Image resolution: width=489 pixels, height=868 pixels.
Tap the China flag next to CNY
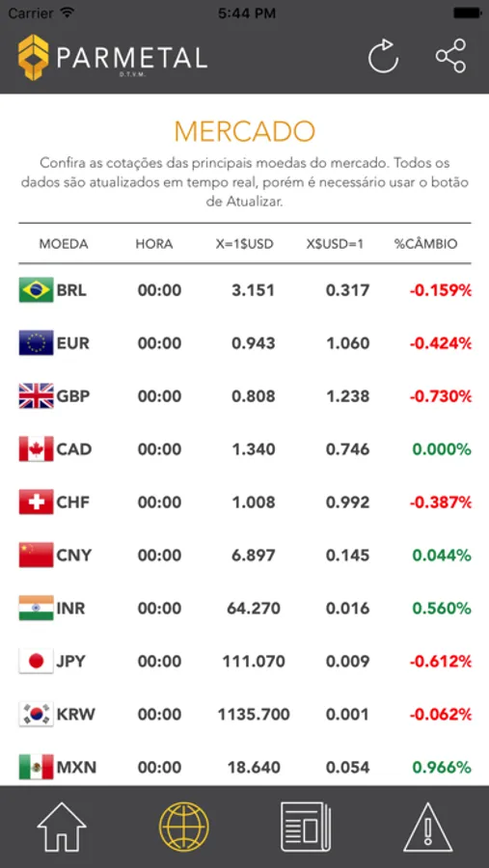[x=36, y=556]
